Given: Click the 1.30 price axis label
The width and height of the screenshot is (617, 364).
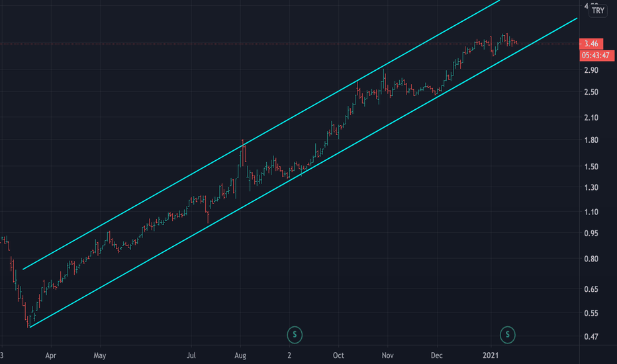Looking at the screenshot, I should click(x=591, y=187).
